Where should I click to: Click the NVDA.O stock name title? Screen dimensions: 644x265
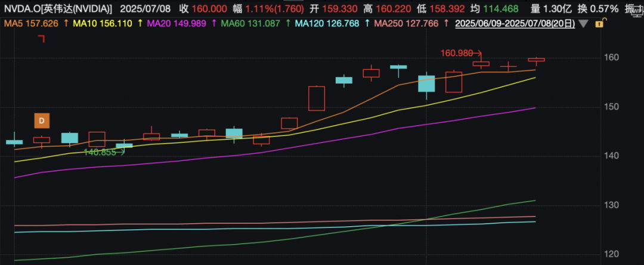pyautogui.click(x=57, y=9)
